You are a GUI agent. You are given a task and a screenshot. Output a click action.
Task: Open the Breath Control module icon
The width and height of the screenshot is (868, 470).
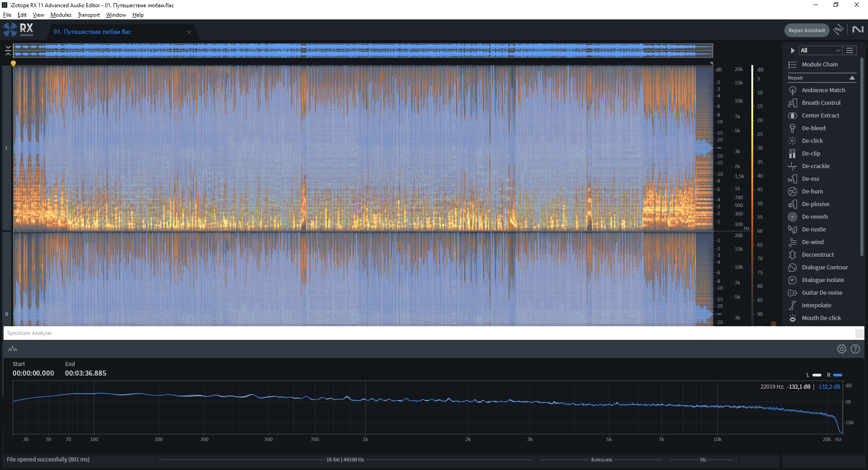click(x=793, y=103)
